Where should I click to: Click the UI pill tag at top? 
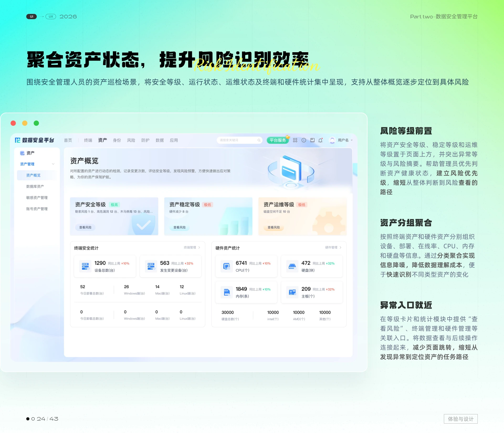pyautogui.click(x=31, y=17)
